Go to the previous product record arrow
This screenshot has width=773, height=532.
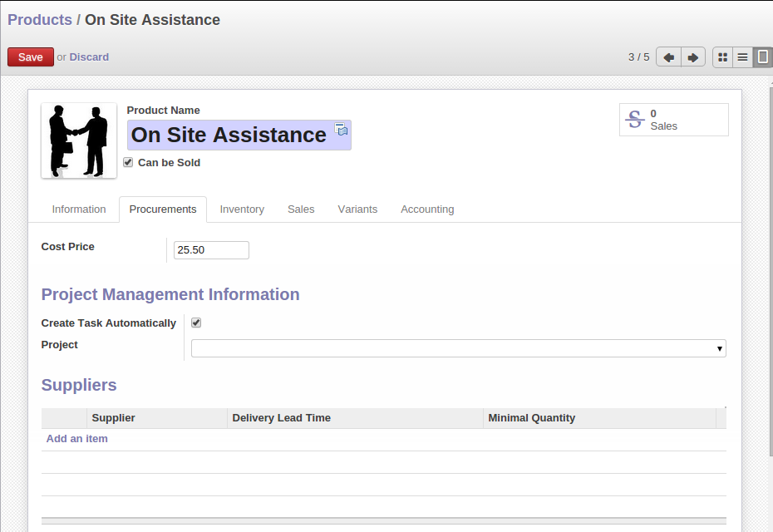(x=668, y=57)
